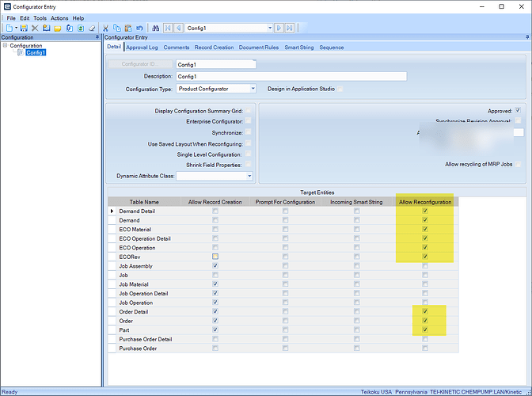
Task: Click the ECO Operation table cell
Action: (137, 248)
